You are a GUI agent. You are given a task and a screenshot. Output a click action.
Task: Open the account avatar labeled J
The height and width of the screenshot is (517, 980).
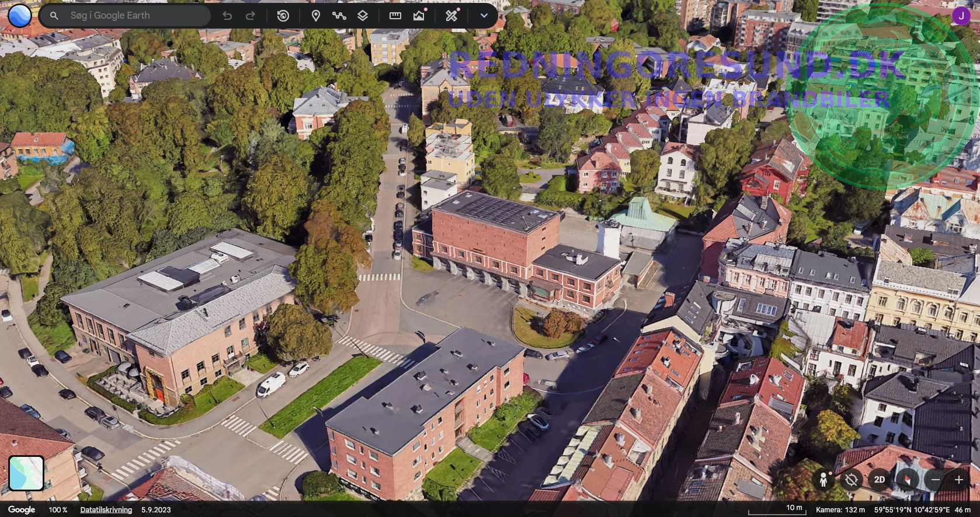(961, 16)
